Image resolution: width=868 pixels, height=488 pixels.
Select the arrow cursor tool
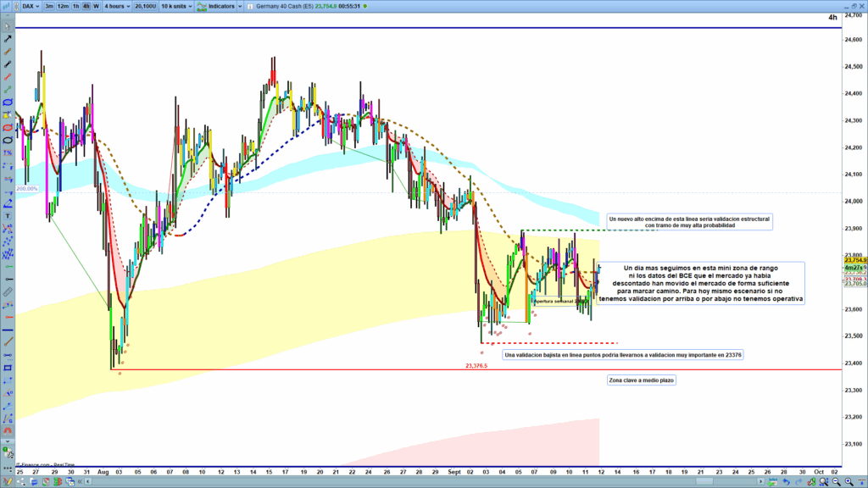(8, 26)
